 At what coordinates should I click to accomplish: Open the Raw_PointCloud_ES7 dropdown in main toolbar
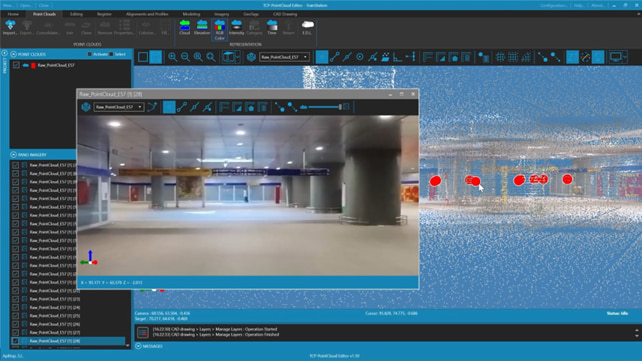tap(284, 57)
